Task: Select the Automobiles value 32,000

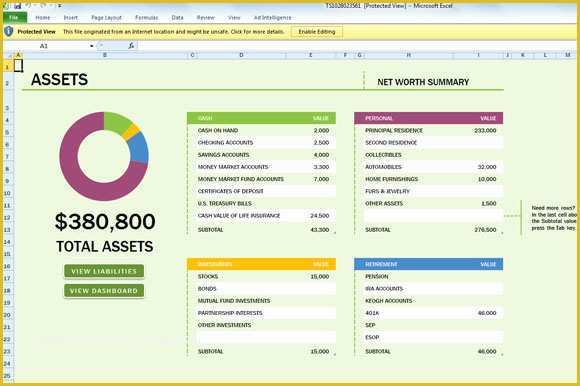Action: coord(487,167)
